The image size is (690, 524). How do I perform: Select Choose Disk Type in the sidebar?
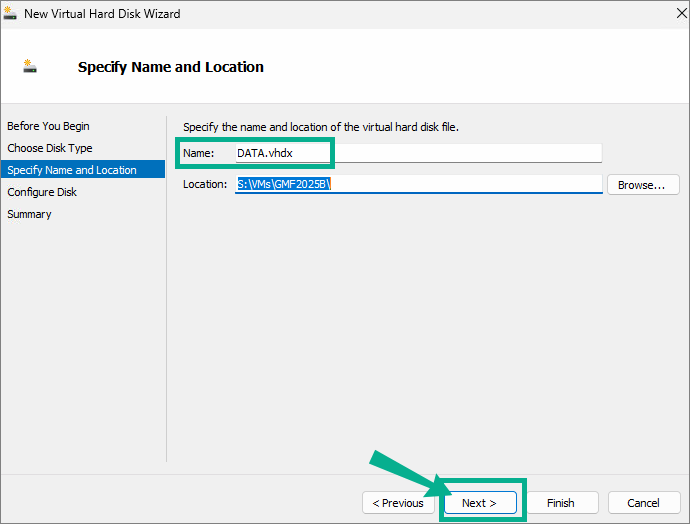click(x=50, y=148)
